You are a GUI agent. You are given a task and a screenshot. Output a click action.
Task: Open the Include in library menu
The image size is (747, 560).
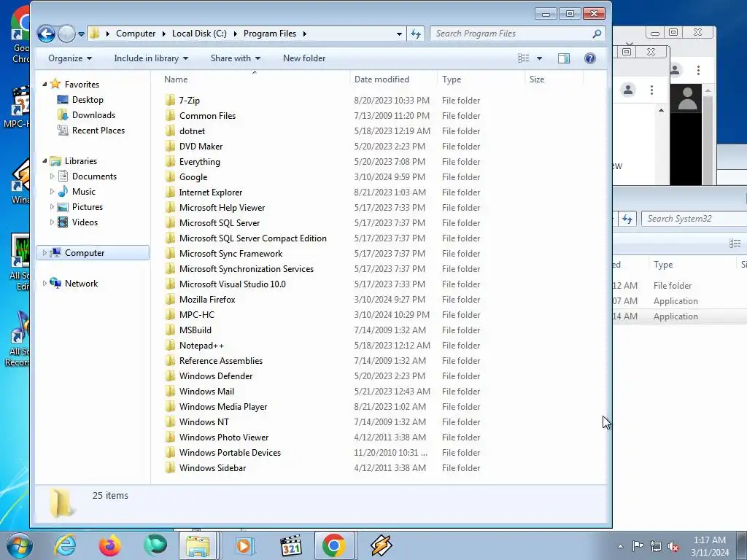[151, 58]
